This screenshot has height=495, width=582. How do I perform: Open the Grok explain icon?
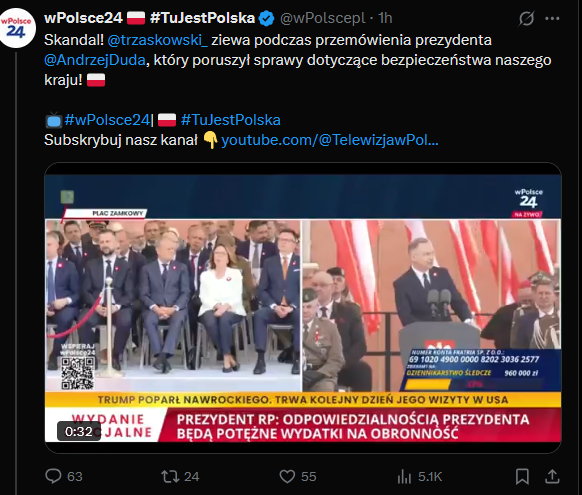[x=526, y=18]
